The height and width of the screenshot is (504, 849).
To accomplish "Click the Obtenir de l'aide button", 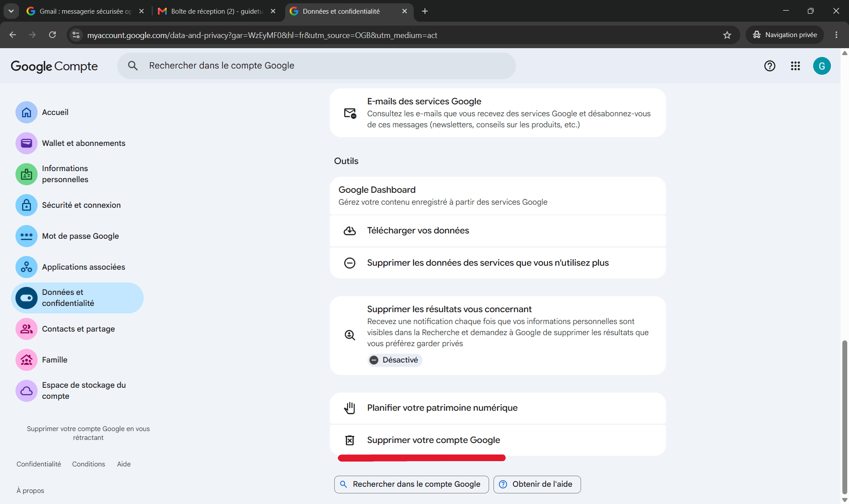I will 537,485.
